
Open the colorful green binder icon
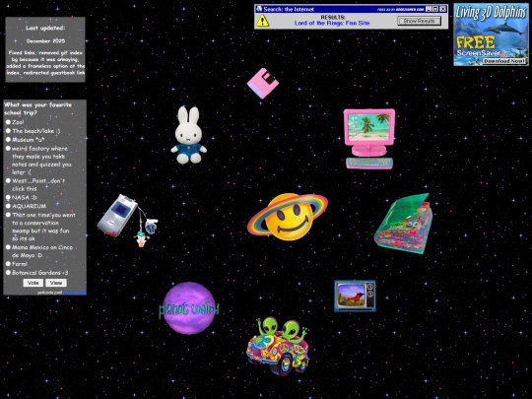[x=402, y=224]
